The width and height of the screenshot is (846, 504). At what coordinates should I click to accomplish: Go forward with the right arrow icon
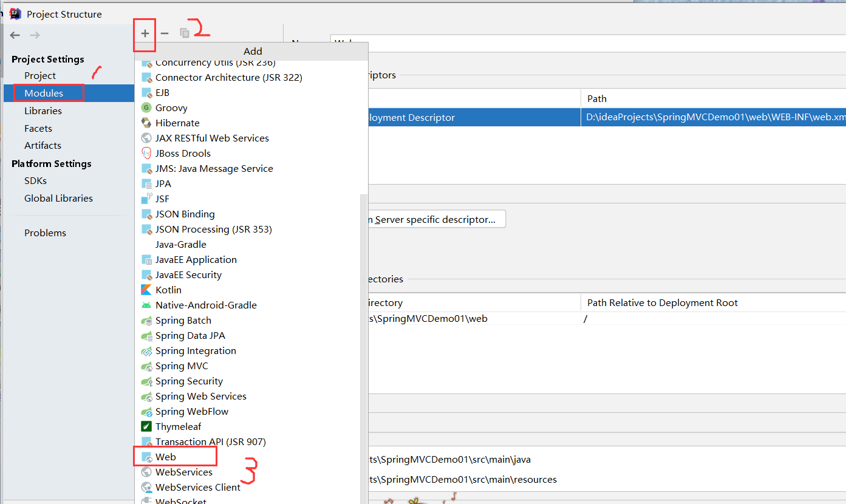tap(35, 35)
